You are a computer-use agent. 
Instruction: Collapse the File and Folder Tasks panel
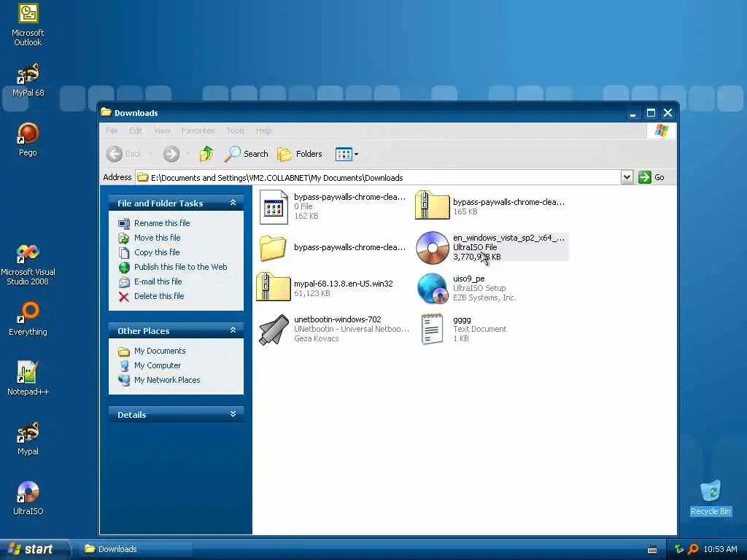(233, 203)
